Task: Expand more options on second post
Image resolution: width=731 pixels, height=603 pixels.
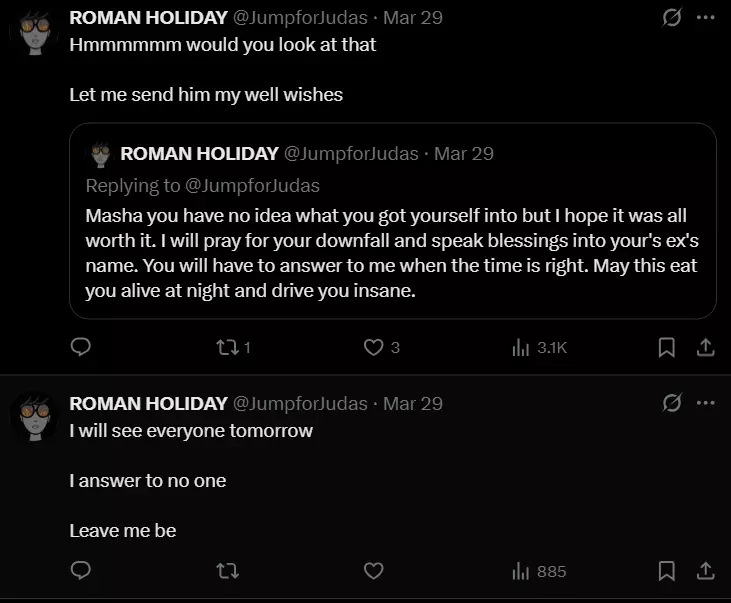Action: 705,403
